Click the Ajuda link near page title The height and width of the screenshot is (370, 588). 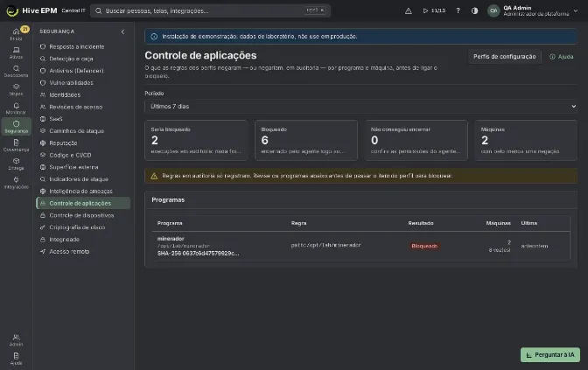[x=562, y=57]
